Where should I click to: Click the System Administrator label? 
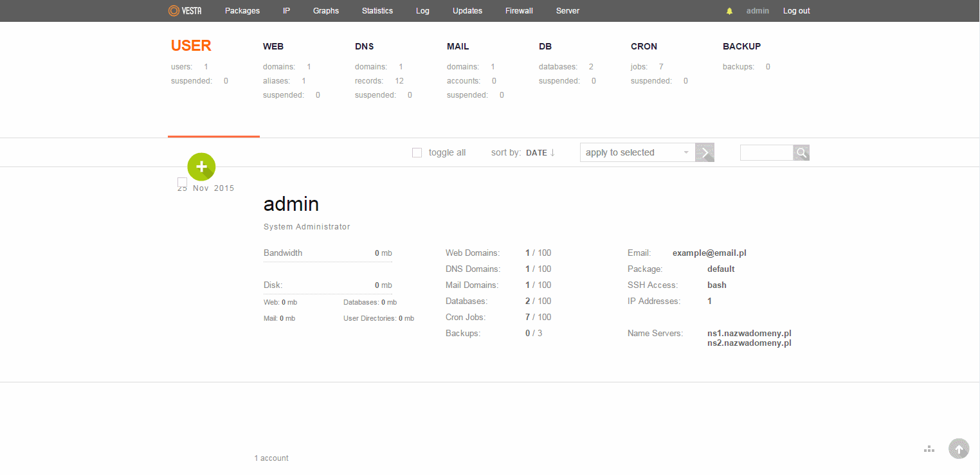pos(307,227)
